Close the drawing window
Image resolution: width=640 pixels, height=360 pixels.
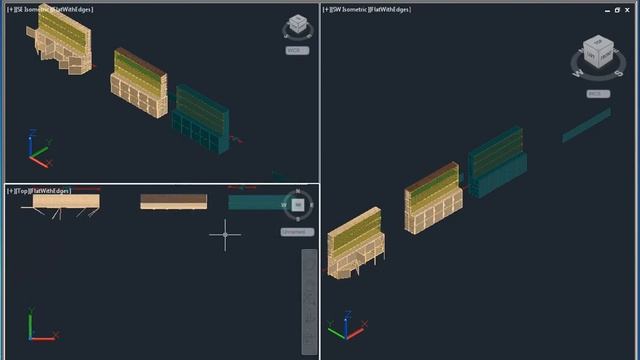click(627, 10)
